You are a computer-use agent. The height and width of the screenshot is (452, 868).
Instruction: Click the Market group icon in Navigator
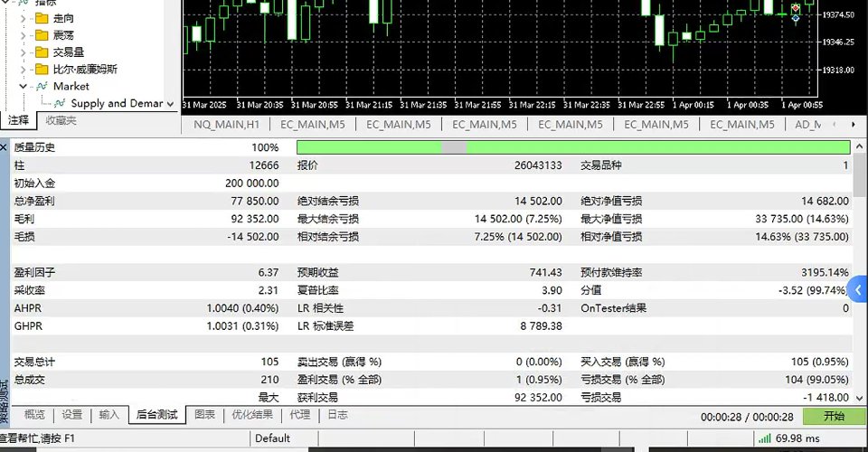(42, 86)
